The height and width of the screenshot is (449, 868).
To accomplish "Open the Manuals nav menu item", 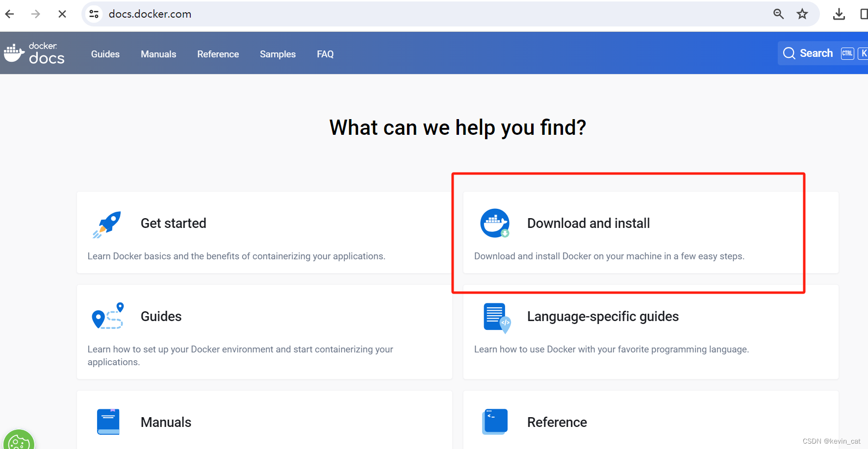I will [x=158, y=54].
